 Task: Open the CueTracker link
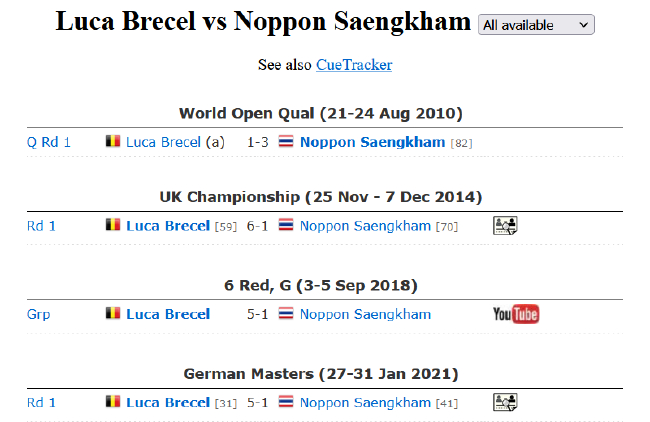point(354,65)
